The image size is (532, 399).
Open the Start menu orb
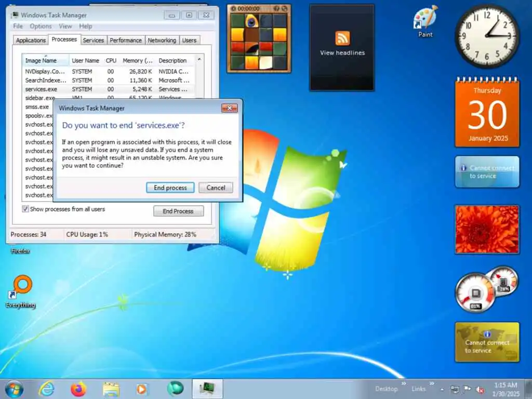(x=14, y=389)
